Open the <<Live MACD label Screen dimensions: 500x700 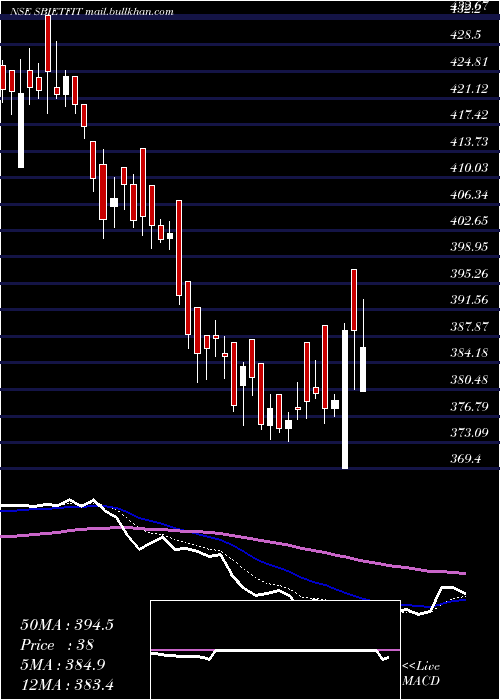pos(421,674)
